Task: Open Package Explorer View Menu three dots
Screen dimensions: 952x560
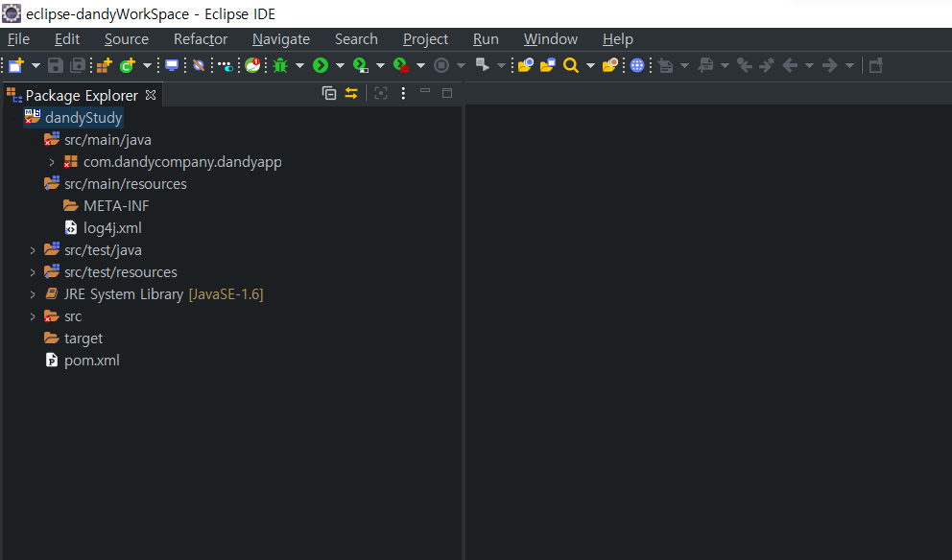Action: (x=403, y=93)
